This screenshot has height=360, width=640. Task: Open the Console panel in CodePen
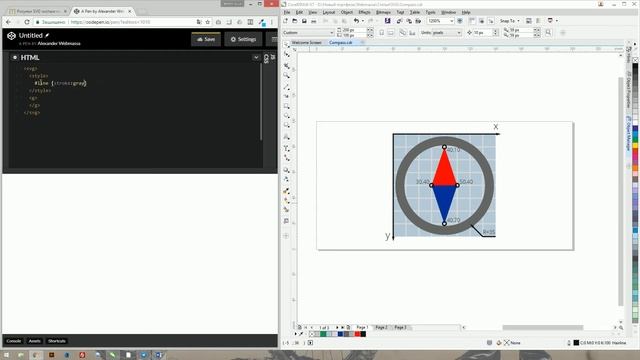(13, 341)
